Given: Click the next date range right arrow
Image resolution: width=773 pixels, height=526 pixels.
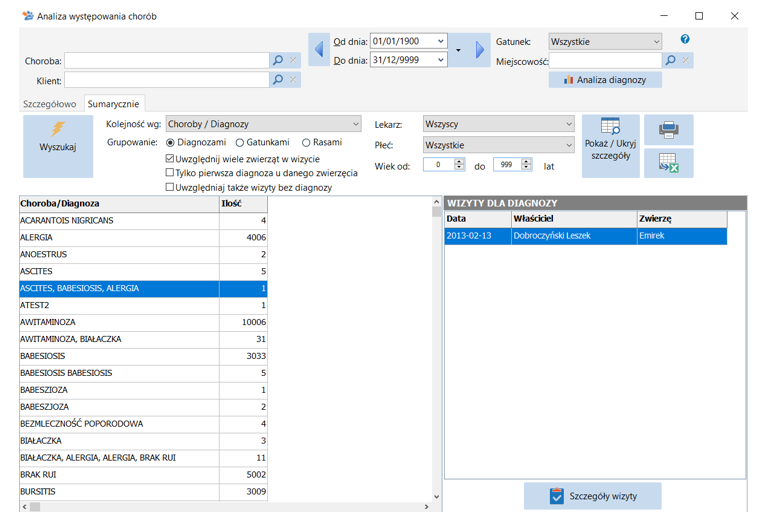Looking at the screenshot, I should (x=480, y=49).
